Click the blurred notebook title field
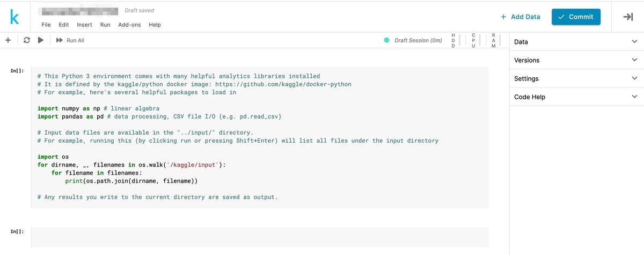The image size is (644, 255). click(x=80, y=10)
